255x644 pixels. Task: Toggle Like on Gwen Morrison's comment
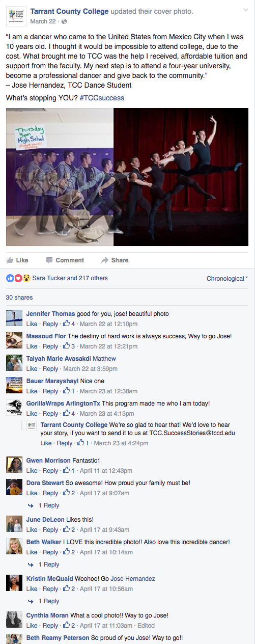point(32,471)
